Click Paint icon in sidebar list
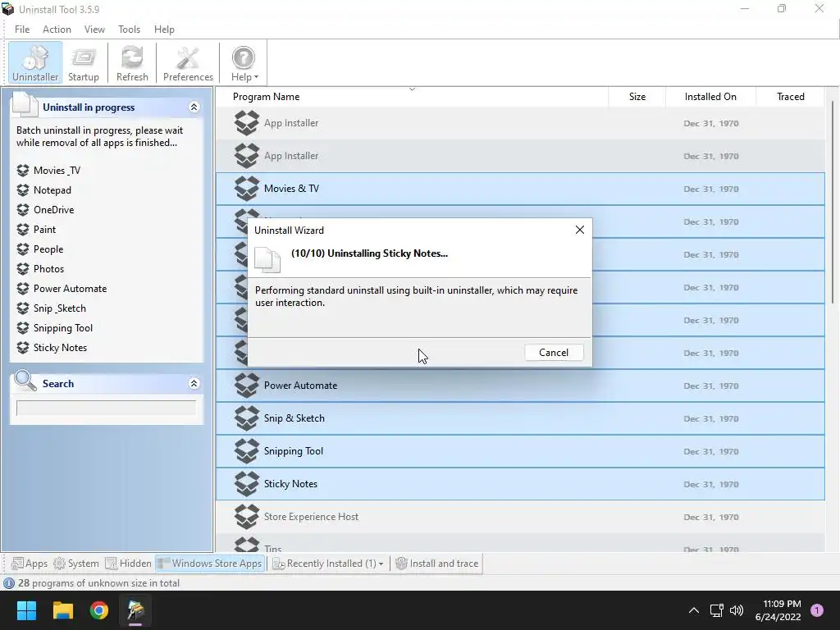This screenshot has height=630, width=840. click(x=22, y=230)
